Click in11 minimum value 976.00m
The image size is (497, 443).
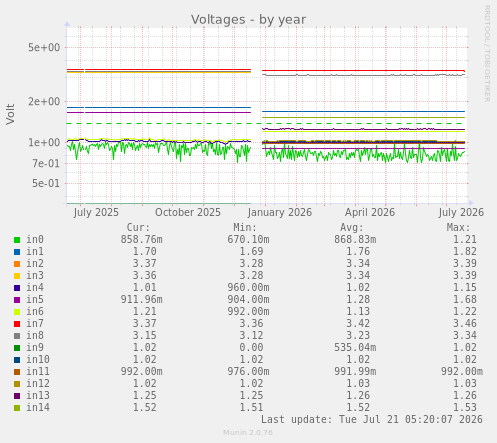(248, 372)
